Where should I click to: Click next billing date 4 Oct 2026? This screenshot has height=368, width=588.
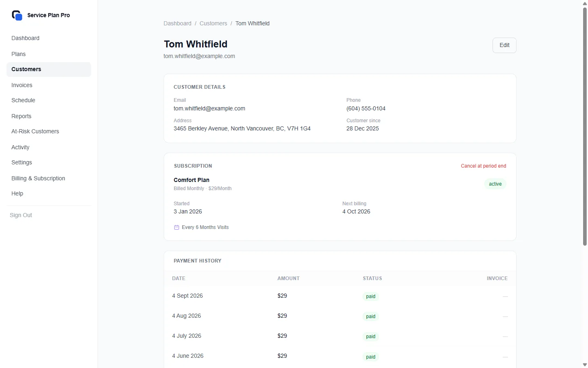356,211
